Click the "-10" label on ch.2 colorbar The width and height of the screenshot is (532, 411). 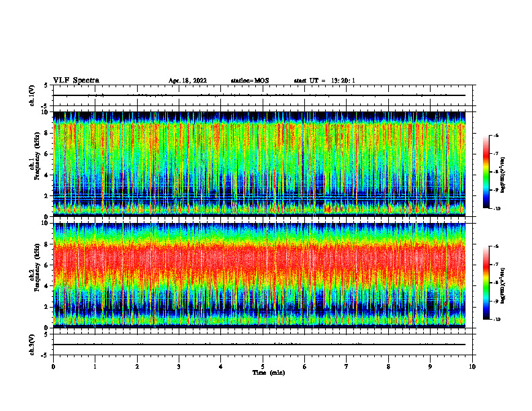(496, 320)
